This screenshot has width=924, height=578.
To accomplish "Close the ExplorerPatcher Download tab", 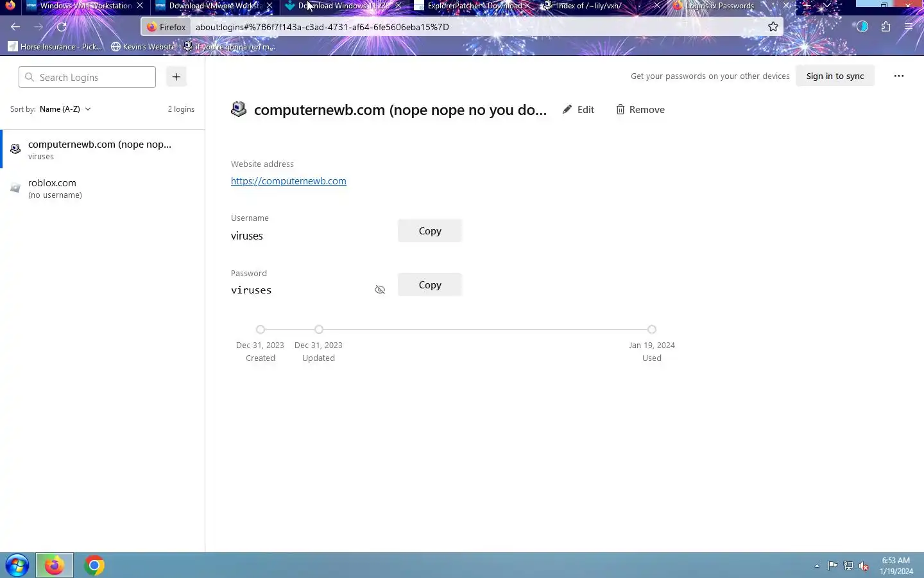I will [527, 6].
